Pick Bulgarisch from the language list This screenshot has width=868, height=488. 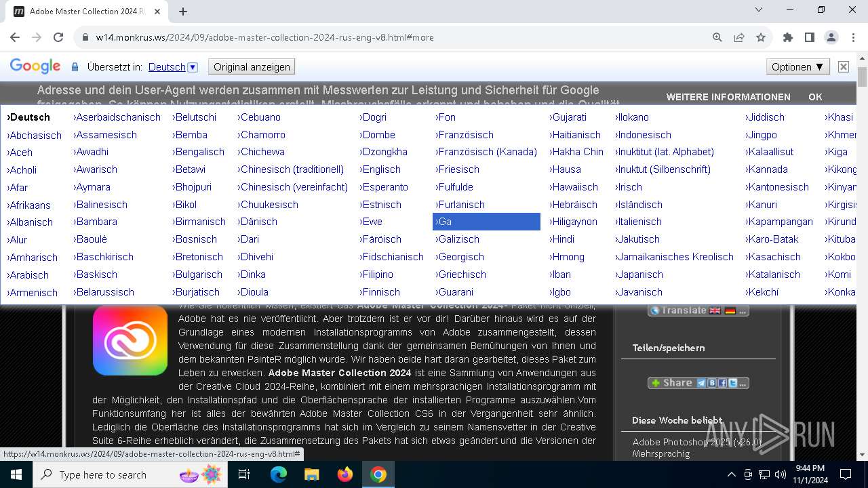197,274
